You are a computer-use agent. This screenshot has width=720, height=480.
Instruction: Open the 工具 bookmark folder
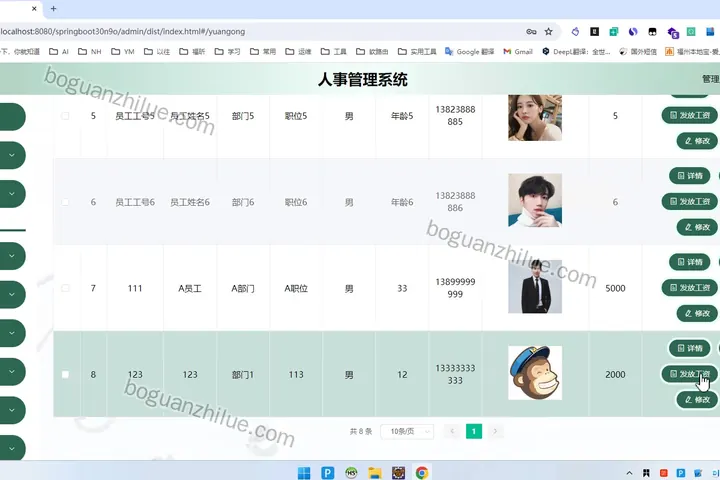tap(334, 51)
